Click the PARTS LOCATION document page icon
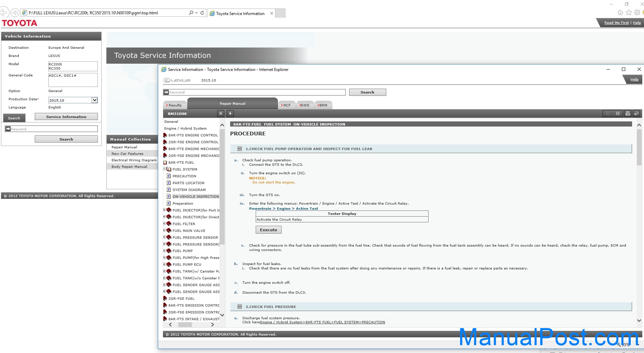This screenshot has height=353, width=644. click(168, 183)
